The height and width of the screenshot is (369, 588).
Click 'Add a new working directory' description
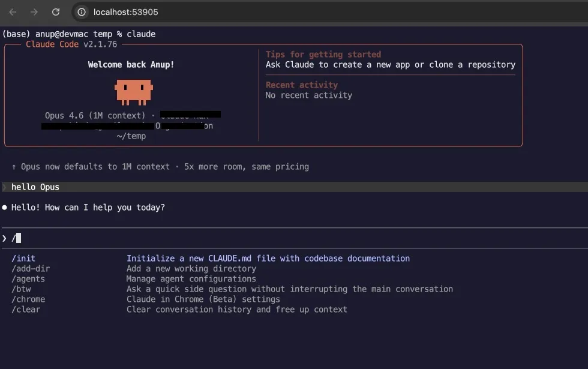coord(191,269)
